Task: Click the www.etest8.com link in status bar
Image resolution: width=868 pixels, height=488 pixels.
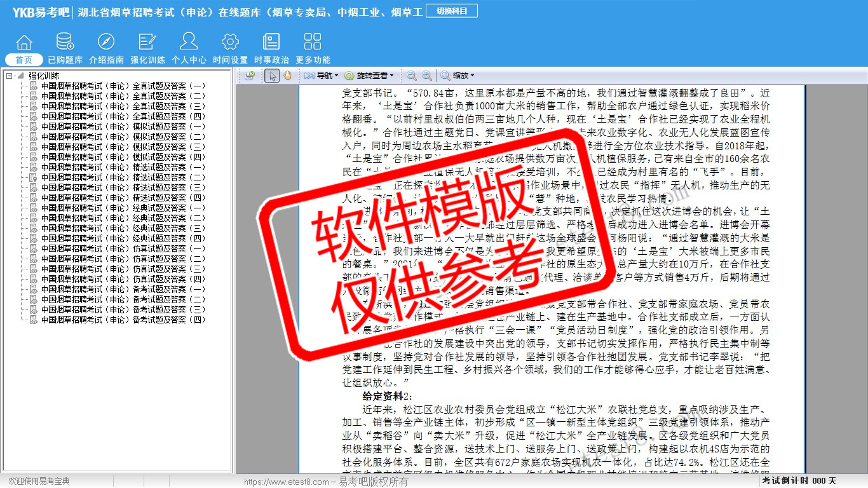Action: click(x=286, y=482)
